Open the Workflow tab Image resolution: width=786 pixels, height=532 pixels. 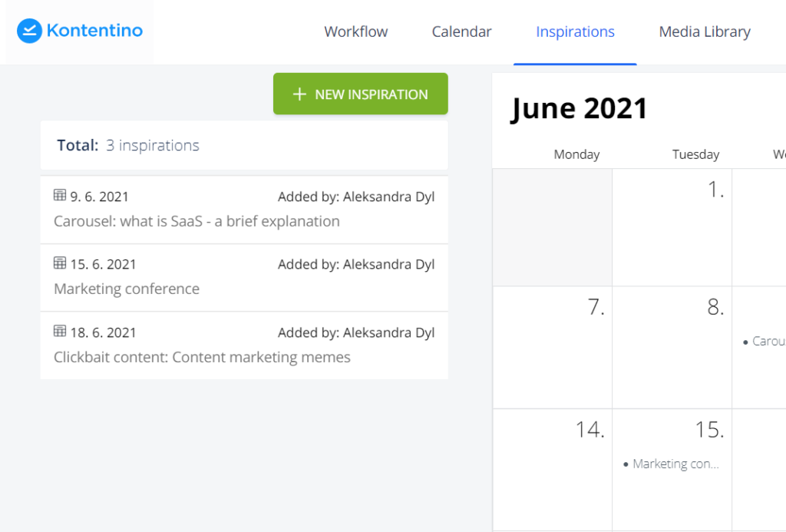[355, 32]
